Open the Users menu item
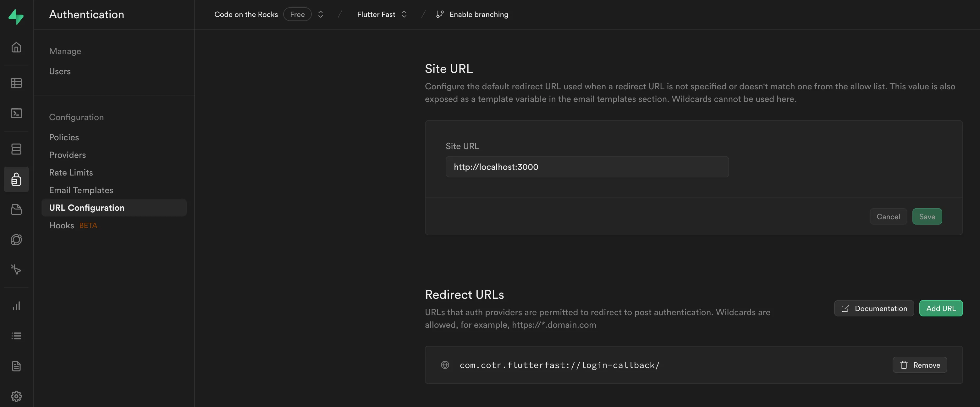 point(60,71)
